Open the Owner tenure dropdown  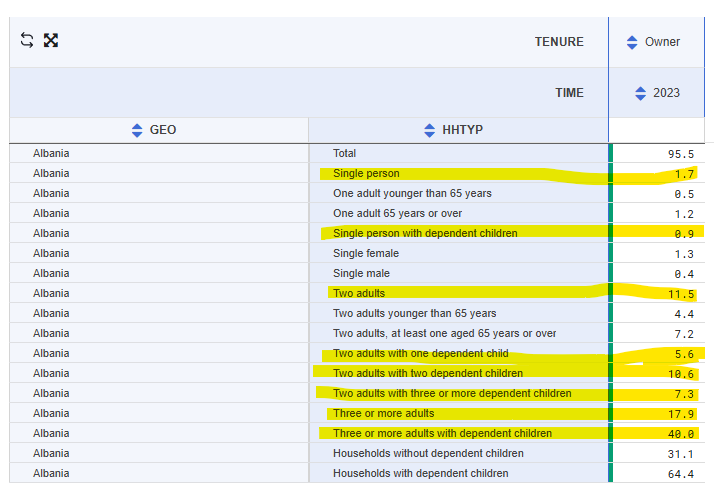[662, 42]
